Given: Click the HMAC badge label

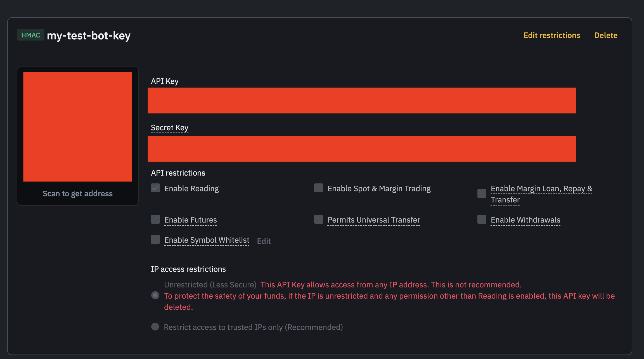Looking at the screenshot, I should [30, 35].
